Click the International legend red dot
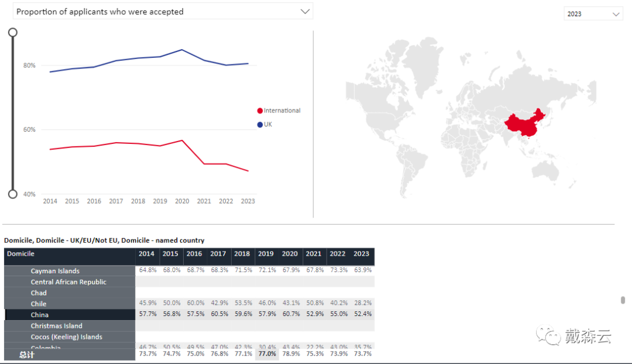This screenshot has width=632, height=364. (260, 111)
